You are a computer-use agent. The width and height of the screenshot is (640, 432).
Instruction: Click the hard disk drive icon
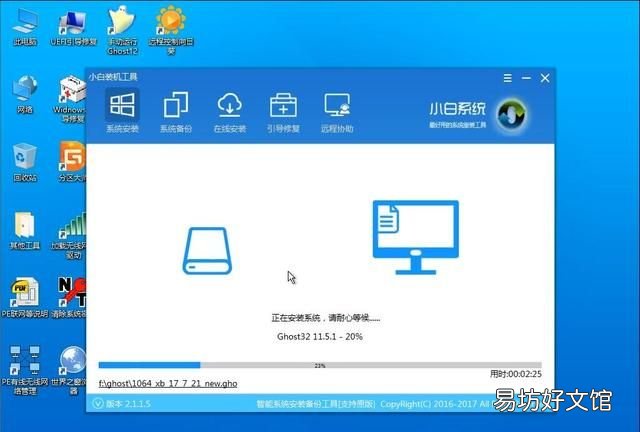(x=207, y=251)
